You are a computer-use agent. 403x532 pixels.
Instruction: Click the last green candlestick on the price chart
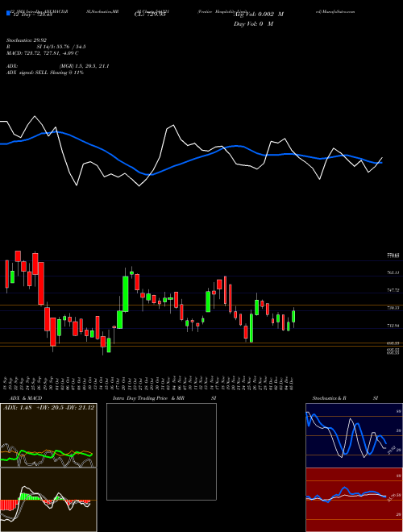coord(293,317)
